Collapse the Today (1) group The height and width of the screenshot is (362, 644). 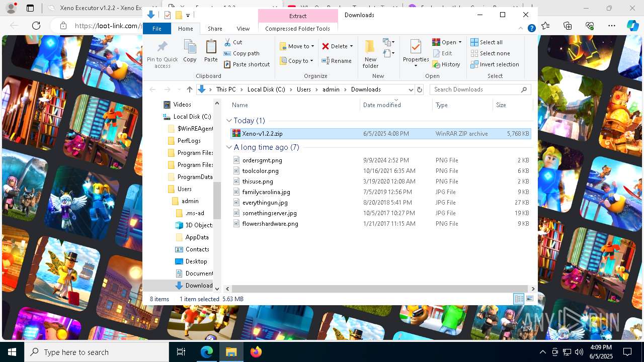tap(229, 121)
